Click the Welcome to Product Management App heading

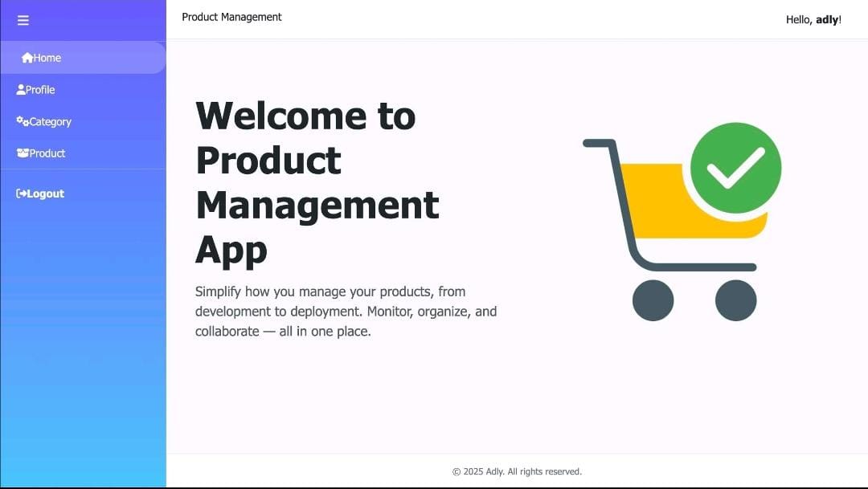point(317,183)
